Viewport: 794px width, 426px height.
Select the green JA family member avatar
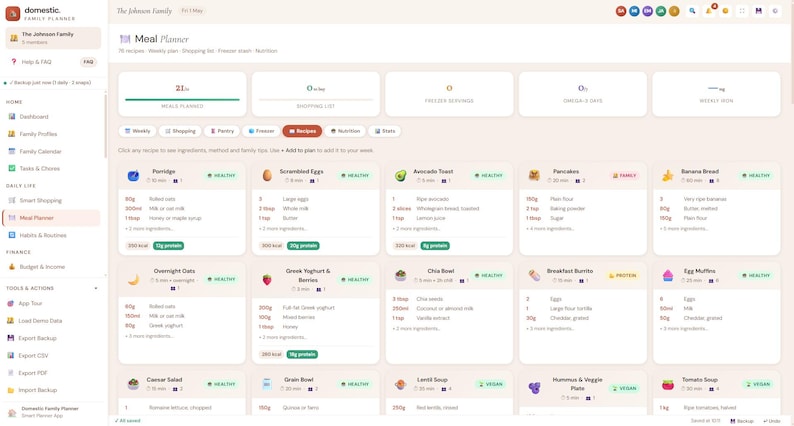tap(660, 11)
